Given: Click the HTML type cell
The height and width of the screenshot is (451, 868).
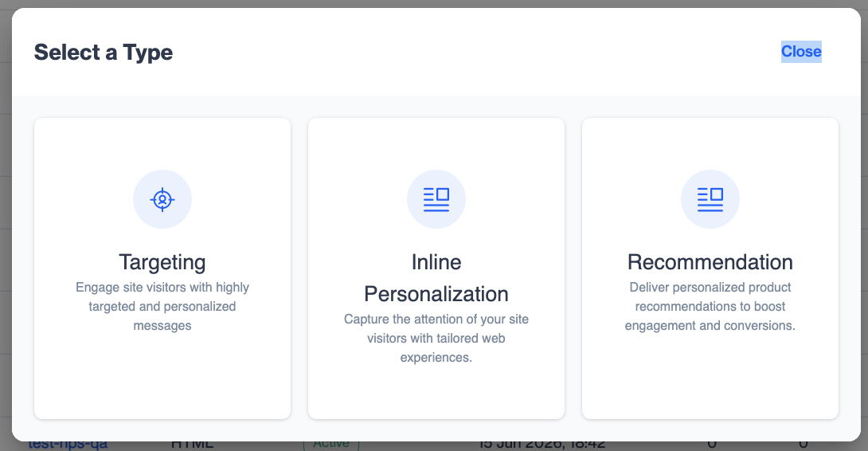Looking at the screenshot, I should (192, 445).
